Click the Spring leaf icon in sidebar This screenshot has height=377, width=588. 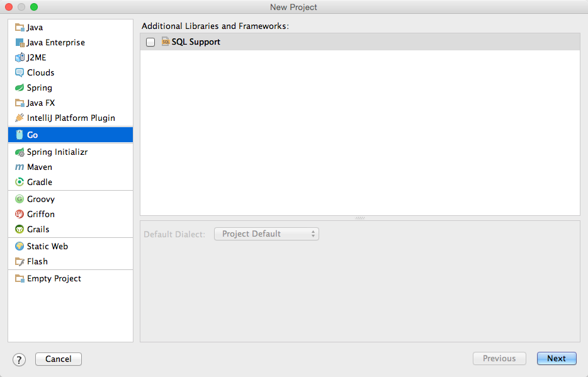point(20,87)
